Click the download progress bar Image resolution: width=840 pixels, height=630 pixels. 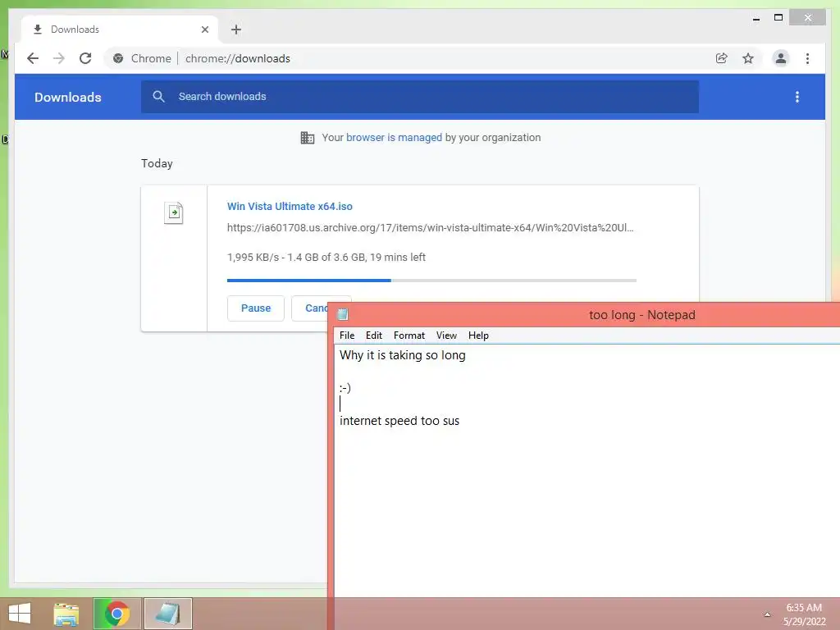431,281
